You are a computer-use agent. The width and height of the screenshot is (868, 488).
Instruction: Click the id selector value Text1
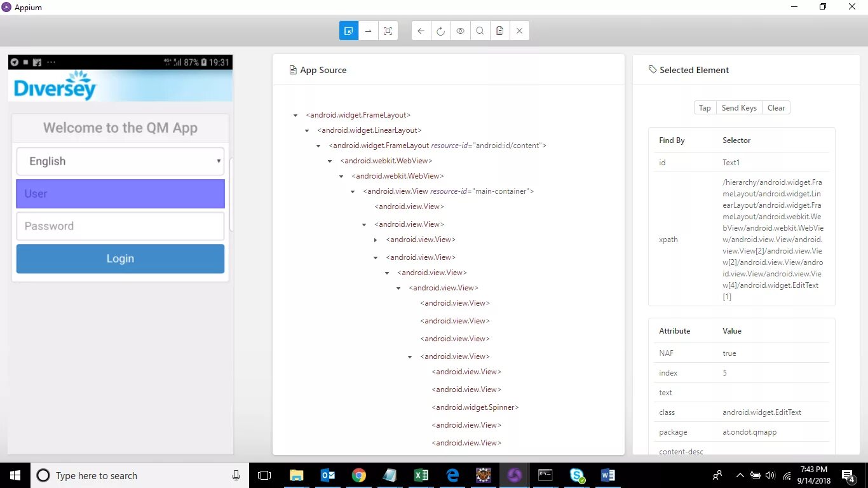click(x=731, y=163)
